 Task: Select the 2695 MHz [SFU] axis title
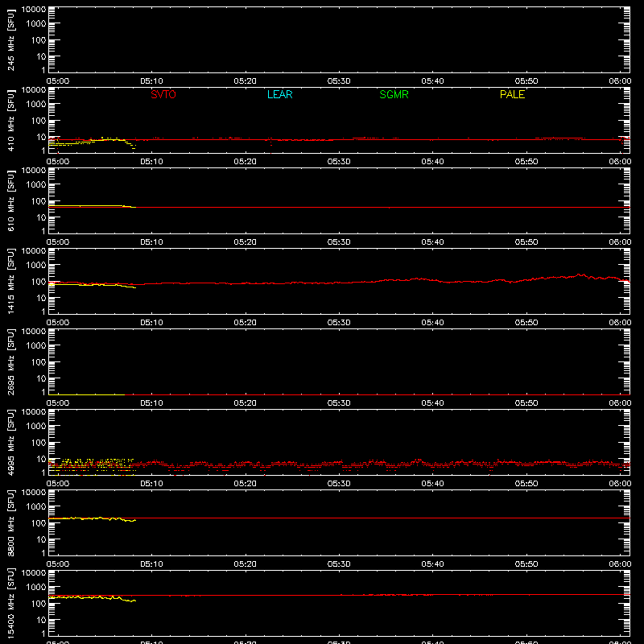tap(10, 361)
